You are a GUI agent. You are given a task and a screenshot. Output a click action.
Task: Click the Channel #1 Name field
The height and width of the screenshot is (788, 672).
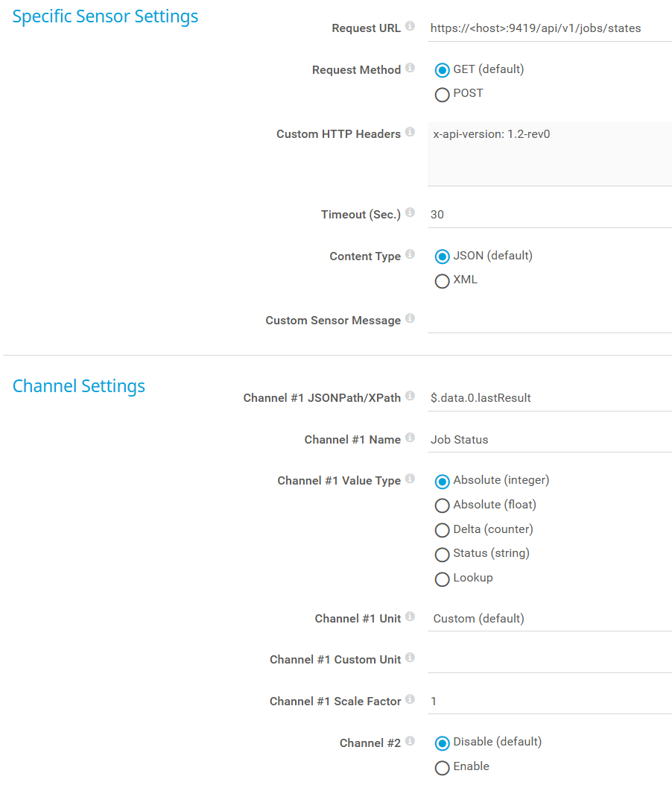[549, 440]
